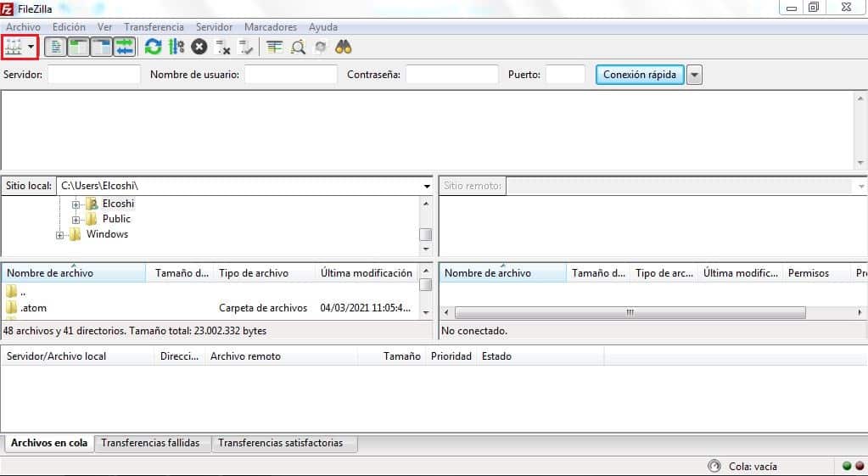Open the Ver menu
868x476 pixels.
click(104, 26)
